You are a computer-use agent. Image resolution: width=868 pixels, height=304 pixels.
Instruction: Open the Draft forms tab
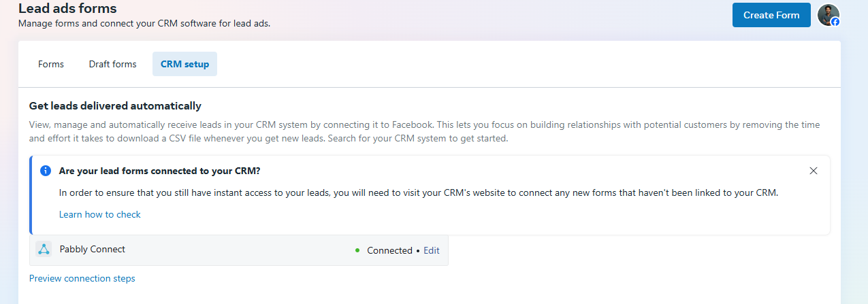[112, 64]
